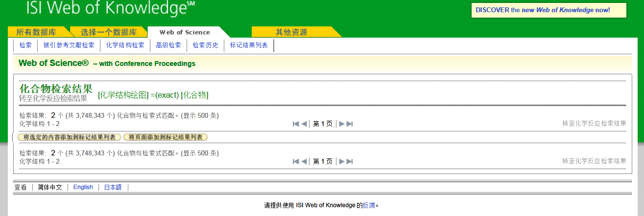Click the gray 转至化学反应检索结果 link under the heading
The image size is (644, 216).
(53, 98)
